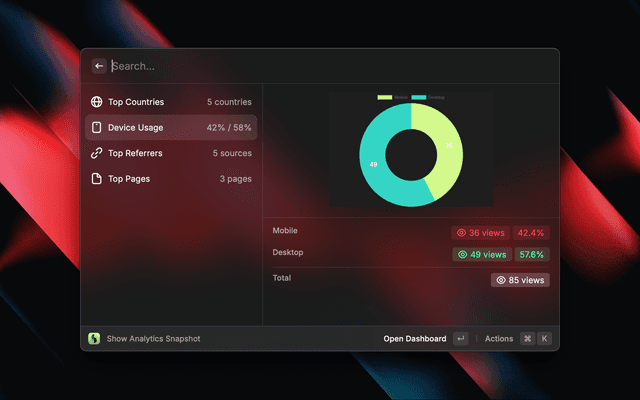Click the eye icon in Total views tag
Viewport: 640px width, 400px height.
pyautogui.click(x=501, y=281)
